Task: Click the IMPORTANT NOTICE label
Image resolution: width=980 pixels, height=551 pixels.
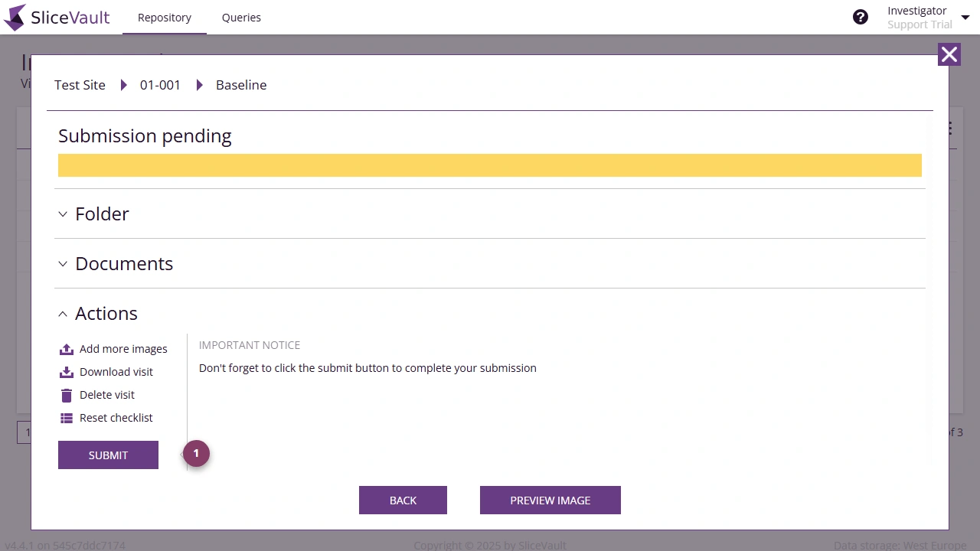Action: (x=250, y=345)
